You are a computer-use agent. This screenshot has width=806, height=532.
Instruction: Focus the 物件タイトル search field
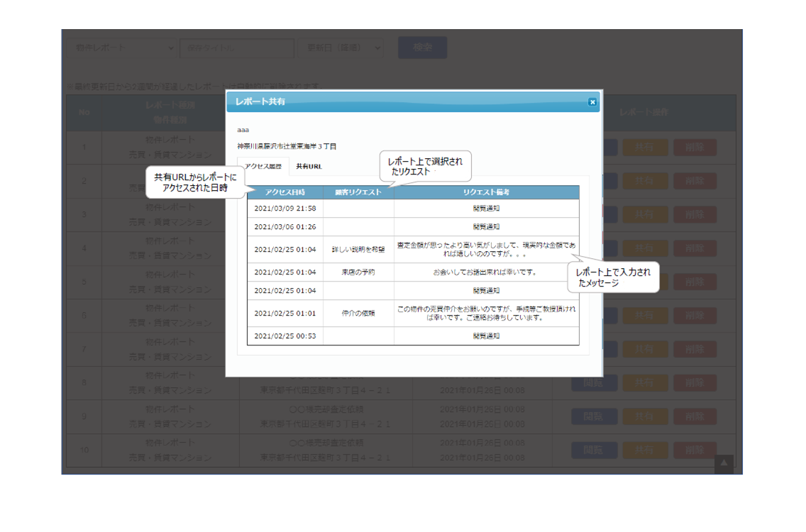pos(237,48)
